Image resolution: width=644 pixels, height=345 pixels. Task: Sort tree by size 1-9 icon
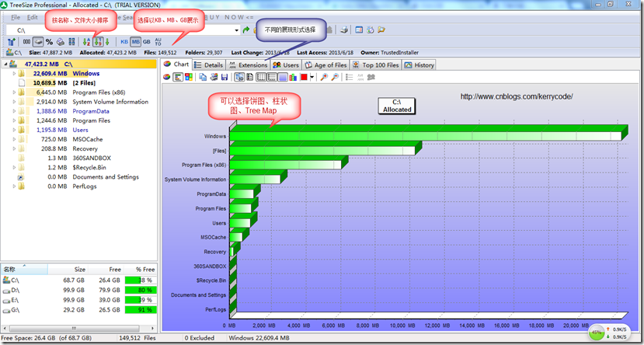[98, 41]
